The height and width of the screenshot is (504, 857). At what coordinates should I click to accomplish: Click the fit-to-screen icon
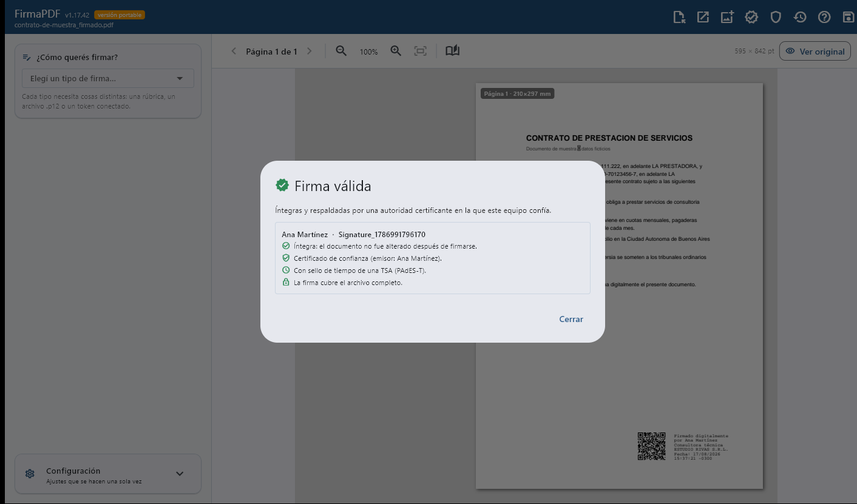(420, 52)
